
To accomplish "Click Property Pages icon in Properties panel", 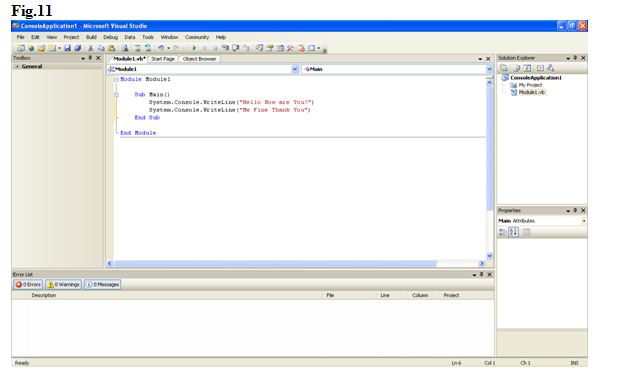I will coord(526,232).
